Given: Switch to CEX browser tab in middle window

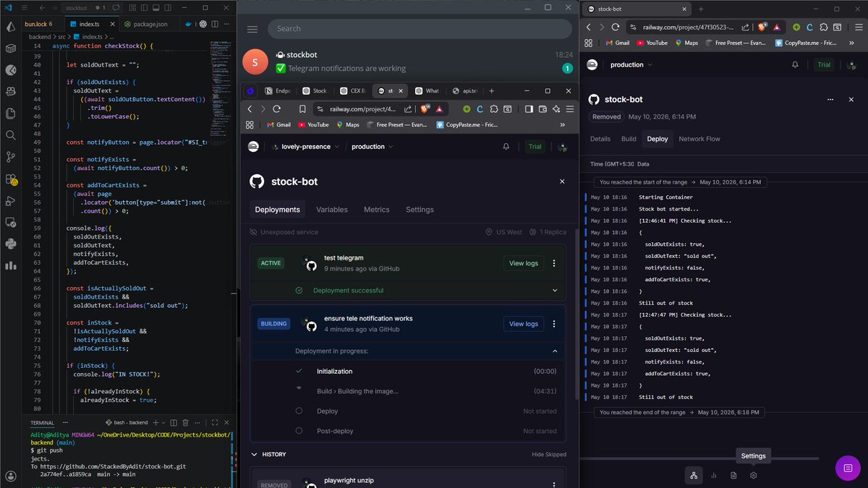Looking at the screenshot, I should click(x=352, y=91).
